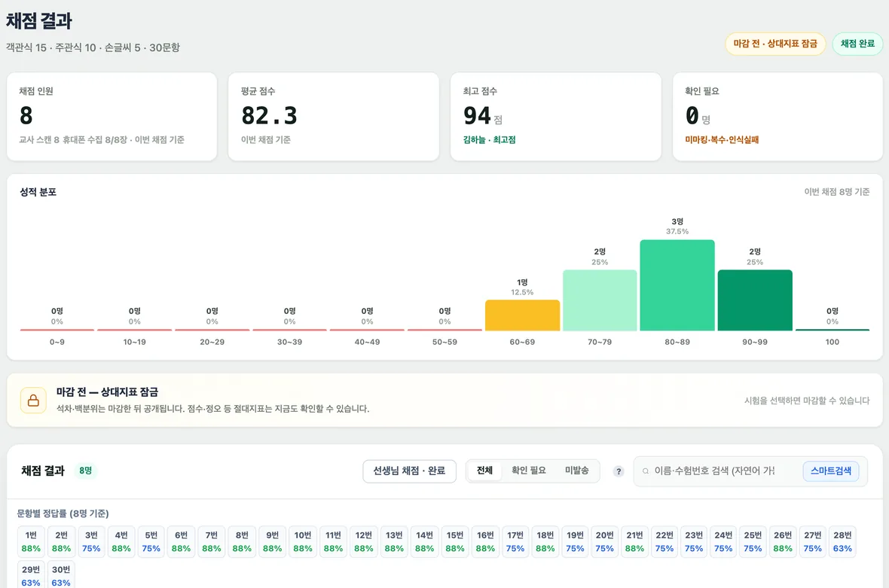Select the 9번 question chip

click(273, 541)
